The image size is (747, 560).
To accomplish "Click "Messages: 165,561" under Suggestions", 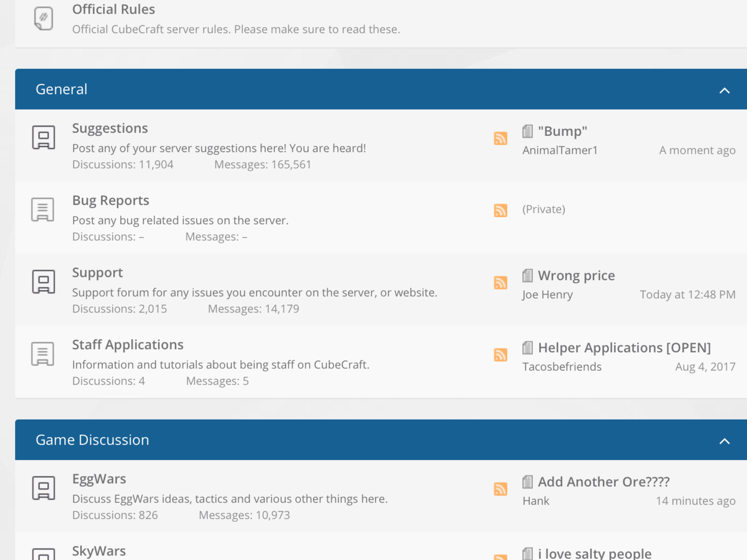I will point(263,165).
